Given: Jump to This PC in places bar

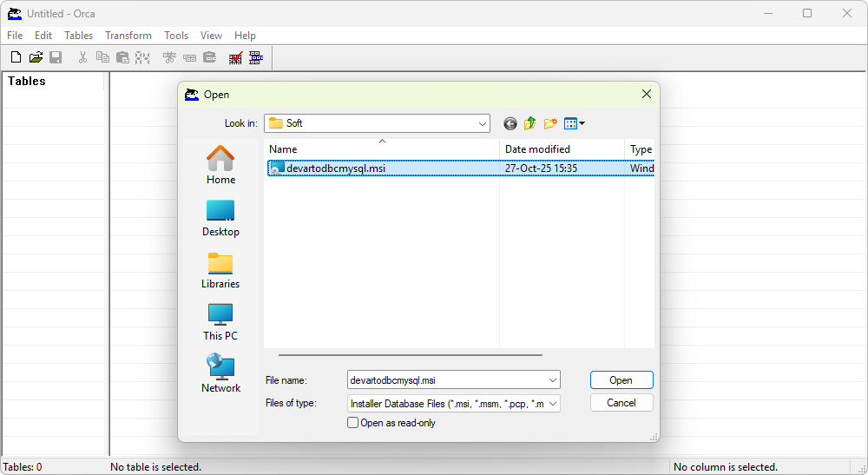Looking at the screenshot, I should click(220, 321).
